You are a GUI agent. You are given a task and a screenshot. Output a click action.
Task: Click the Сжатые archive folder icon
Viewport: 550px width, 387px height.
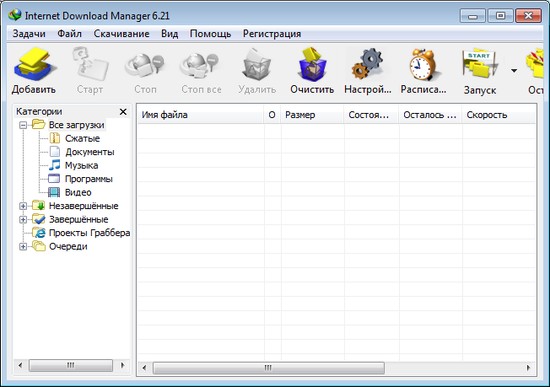54,138
